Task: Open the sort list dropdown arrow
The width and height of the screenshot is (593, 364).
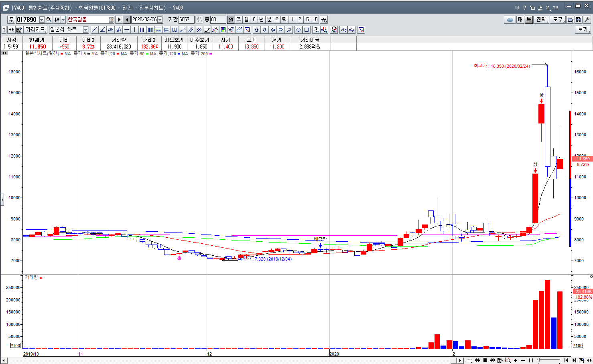Action: (x=63, y=20)
